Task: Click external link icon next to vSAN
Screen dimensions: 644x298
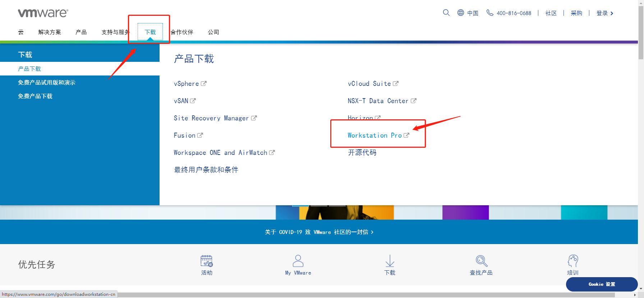Action: pos(193,101)
